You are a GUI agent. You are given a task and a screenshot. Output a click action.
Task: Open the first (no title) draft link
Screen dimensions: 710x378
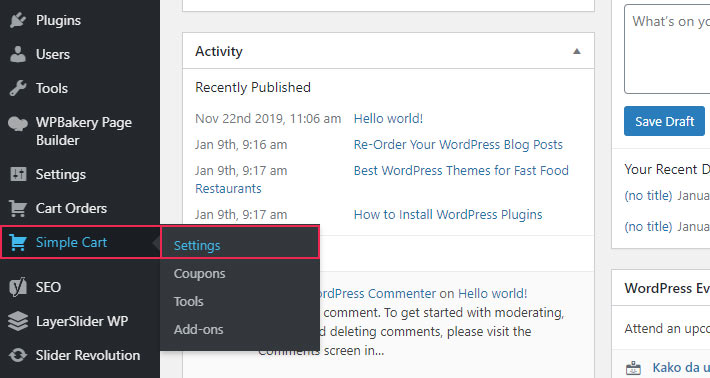[648, 196]
